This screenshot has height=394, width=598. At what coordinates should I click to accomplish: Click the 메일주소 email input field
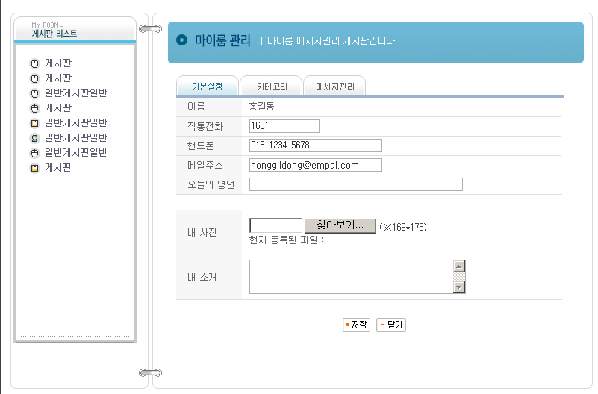315,165
